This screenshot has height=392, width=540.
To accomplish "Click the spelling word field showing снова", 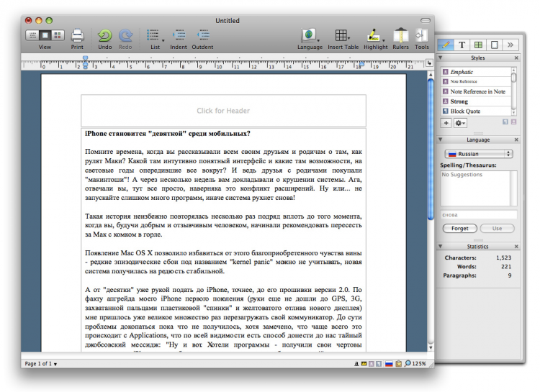I will tap(479, 215).
